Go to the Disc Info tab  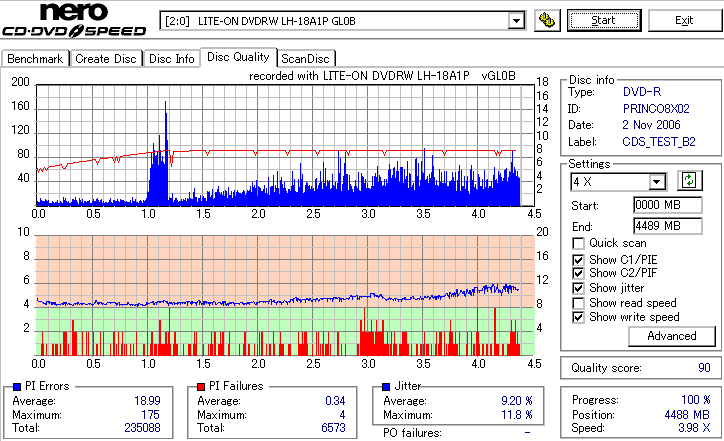(171, 59)
